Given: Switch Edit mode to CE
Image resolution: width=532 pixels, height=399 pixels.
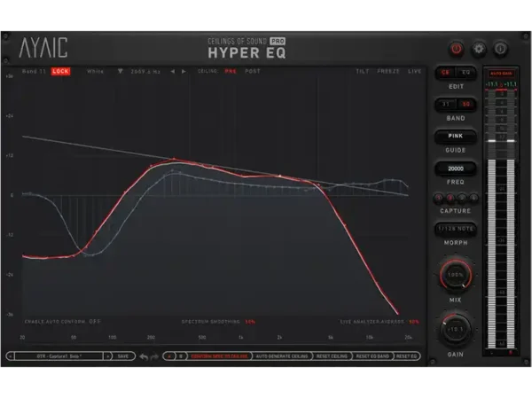Looking at the screenshot, I should 445,73.
